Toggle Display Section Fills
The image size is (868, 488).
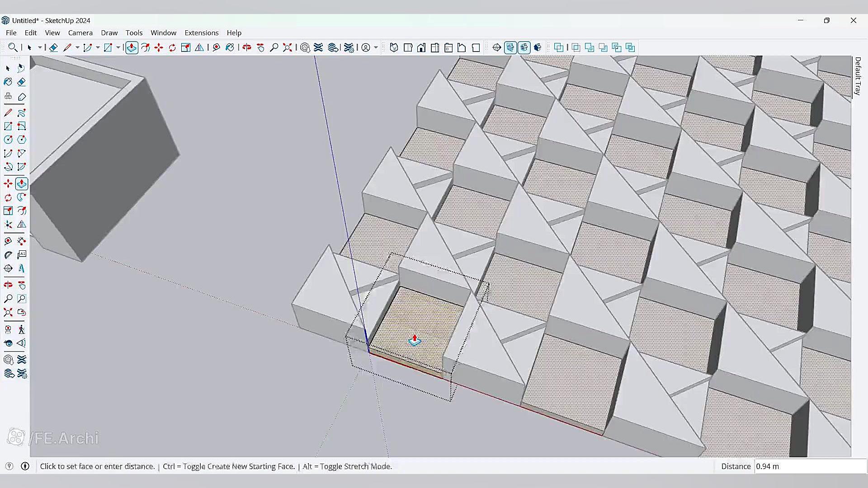click(538, 47)
